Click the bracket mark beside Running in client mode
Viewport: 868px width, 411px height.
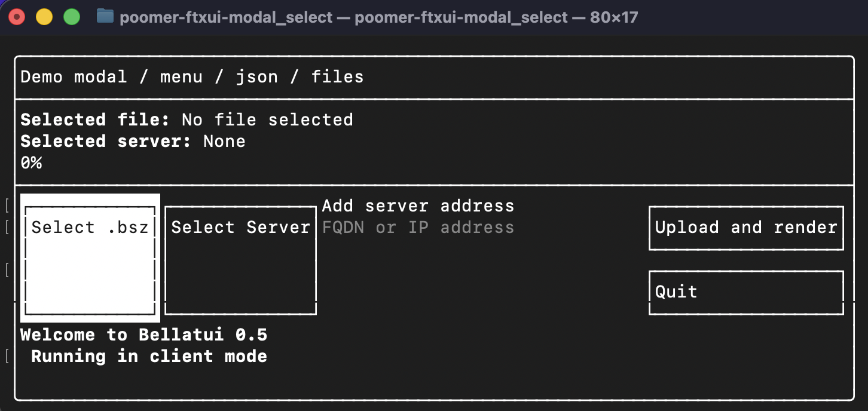[x=7, y=357]
